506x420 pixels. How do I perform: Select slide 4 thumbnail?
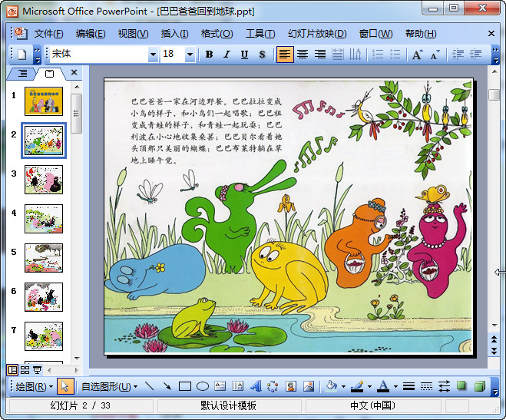[44, 219]
